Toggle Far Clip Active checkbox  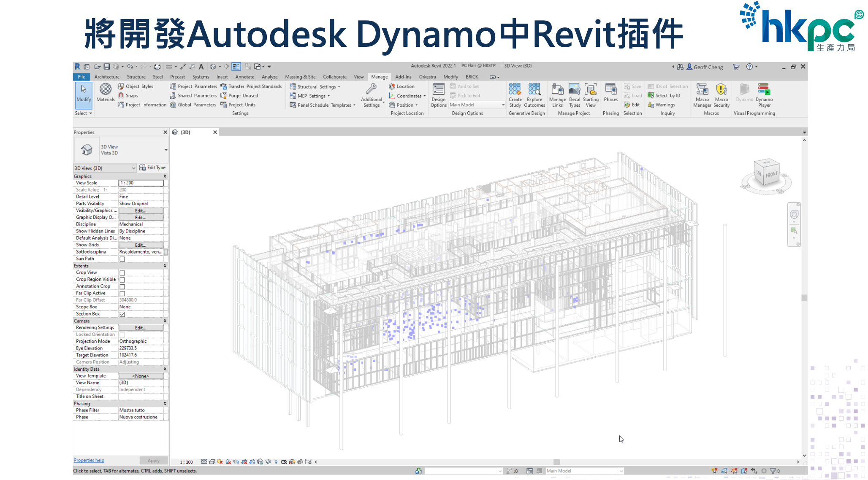122,294
